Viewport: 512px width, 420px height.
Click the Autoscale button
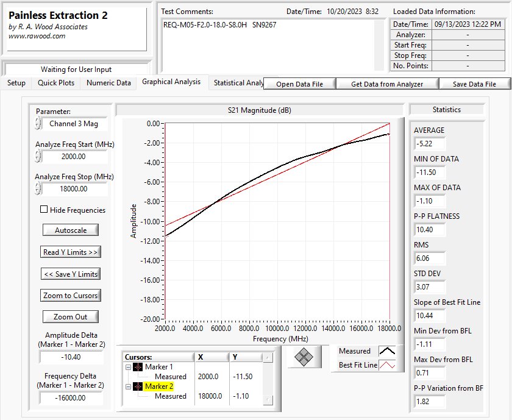coord(71,230)
